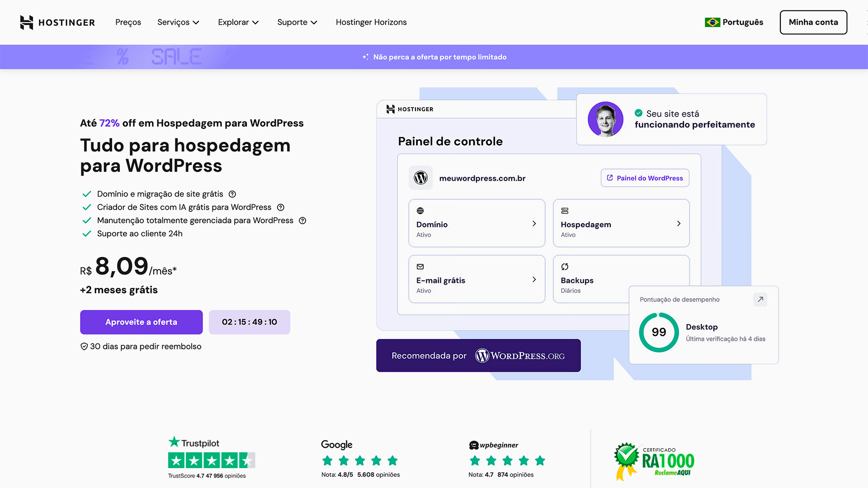The height and width of the screenshot is (488, 868).
Task: Click the sparkle icon in the sale banner
Action: pyautogui.click(x=365, y=57)
